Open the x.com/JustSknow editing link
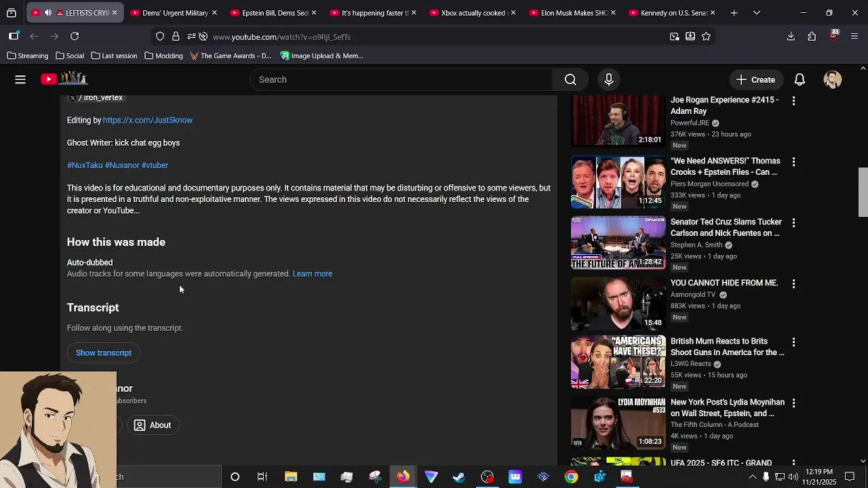 [x=148, y=120]
